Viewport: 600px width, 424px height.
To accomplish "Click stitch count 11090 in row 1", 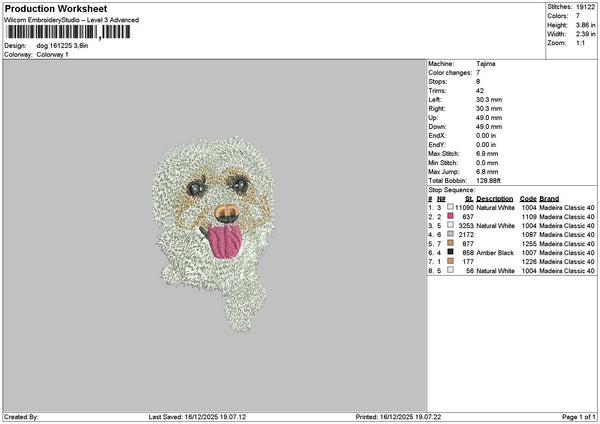I will (x=465, y=207).
